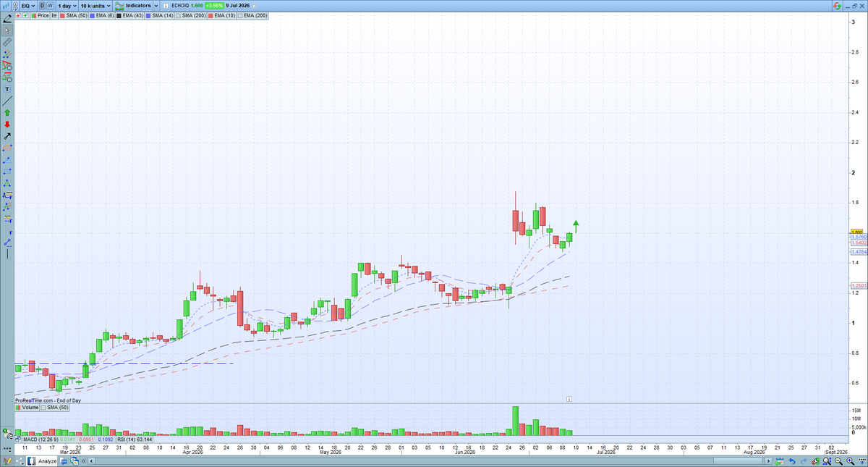
Task: Click the 1.4764 price axis label
Action: 859,251
